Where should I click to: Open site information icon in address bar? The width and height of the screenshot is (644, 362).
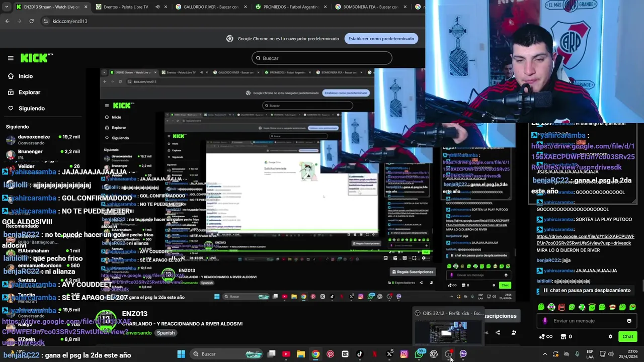tap(46, 21)
